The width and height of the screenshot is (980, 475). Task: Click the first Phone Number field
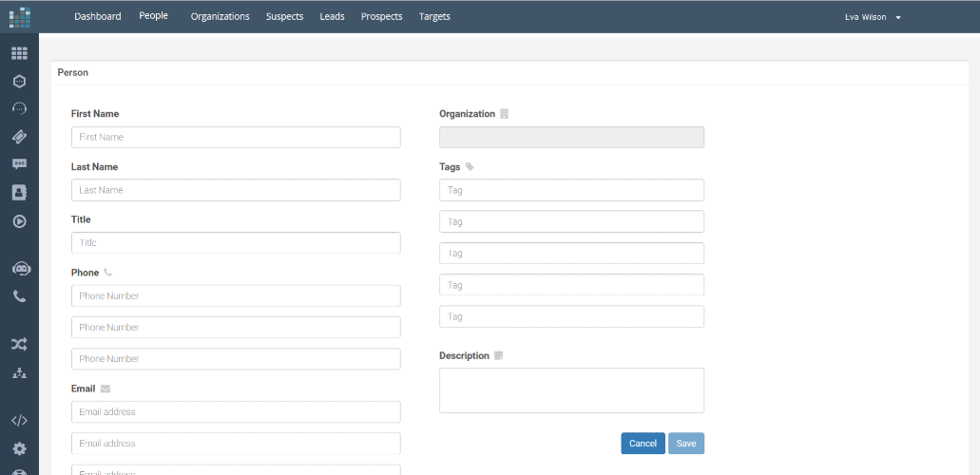click(x=236, y=295)
